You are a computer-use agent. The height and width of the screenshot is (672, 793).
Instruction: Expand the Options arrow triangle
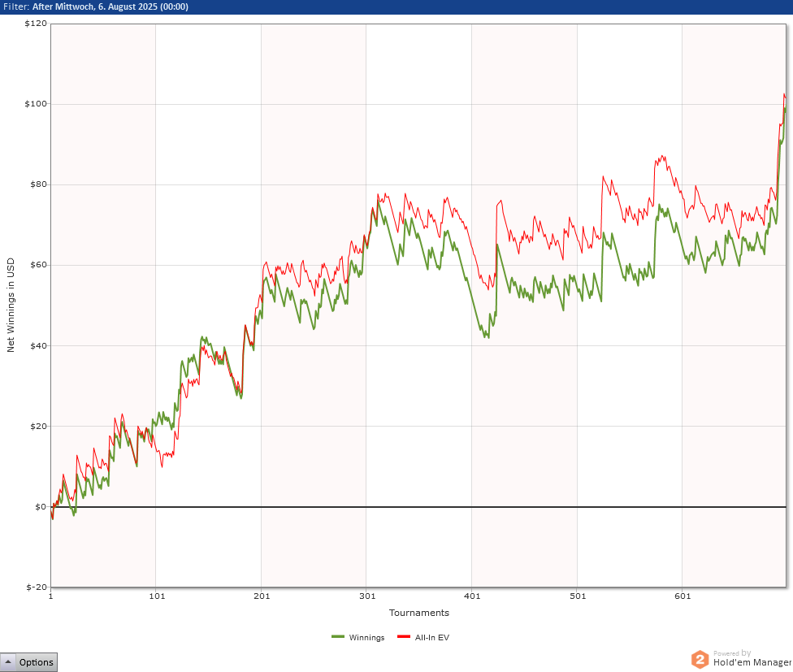point(8,661)
